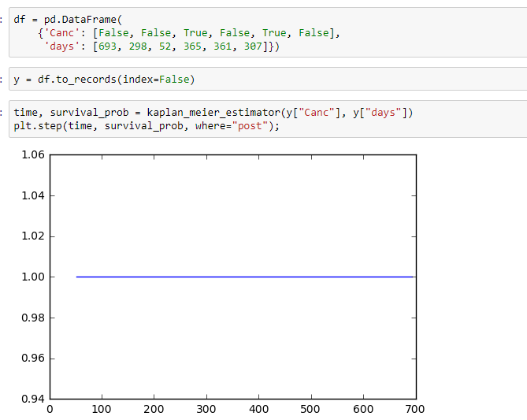Click 'index=False' argument in second cell
This screenshot has width=527, height=420.
coord(156,80)
